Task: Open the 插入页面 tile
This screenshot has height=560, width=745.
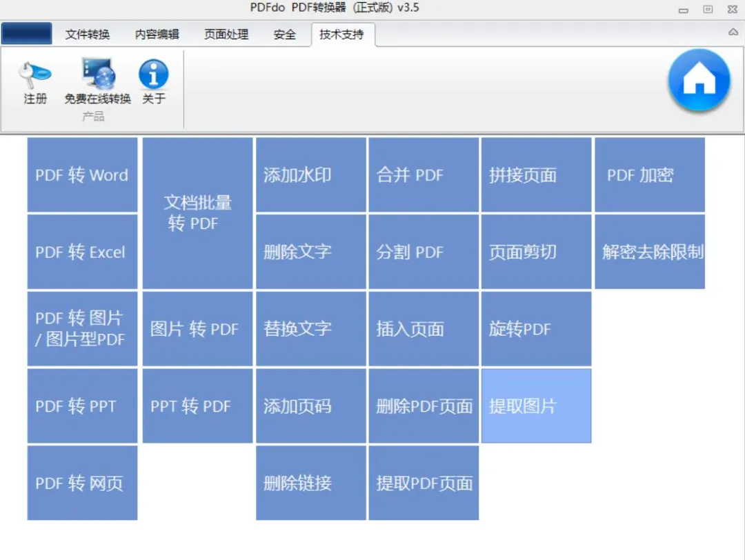Action: coord(424,329)
